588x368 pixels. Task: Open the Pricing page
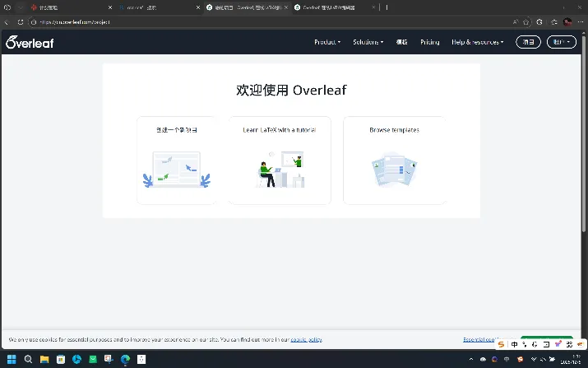430,42
